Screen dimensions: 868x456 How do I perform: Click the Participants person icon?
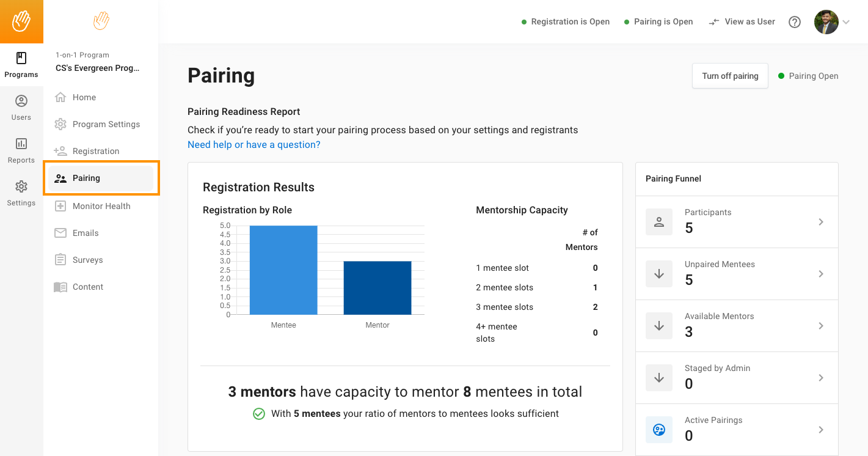(x=659, y=222)
